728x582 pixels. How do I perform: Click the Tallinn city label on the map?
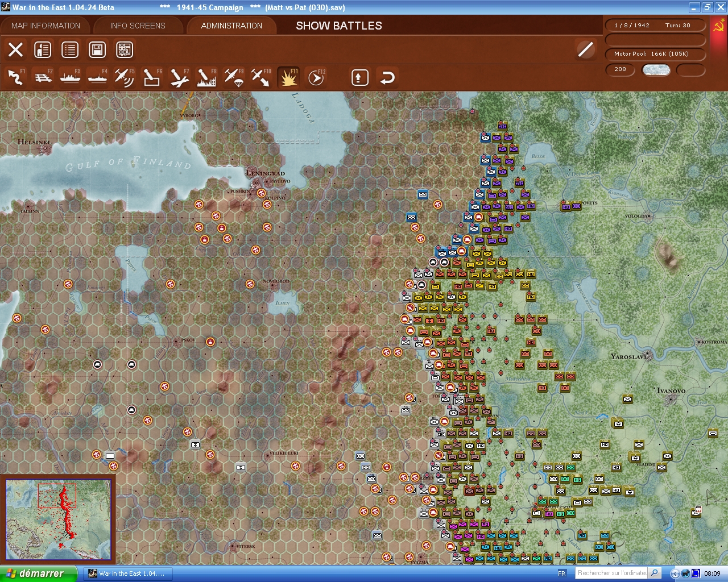[x=31, y=211]
